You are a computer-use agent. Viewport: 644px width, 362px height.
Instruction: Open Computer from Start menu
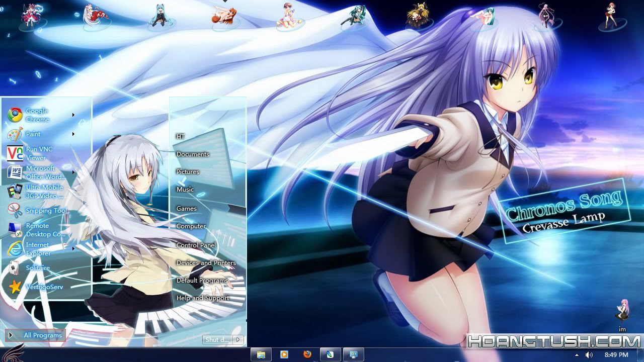click(191, 226)
